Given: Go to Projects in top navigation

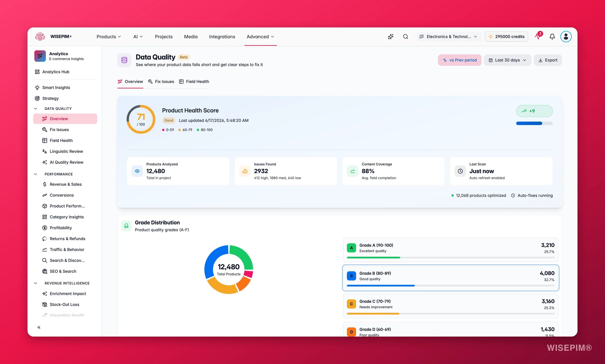Looking at the screenshot, I should [164, 37].
